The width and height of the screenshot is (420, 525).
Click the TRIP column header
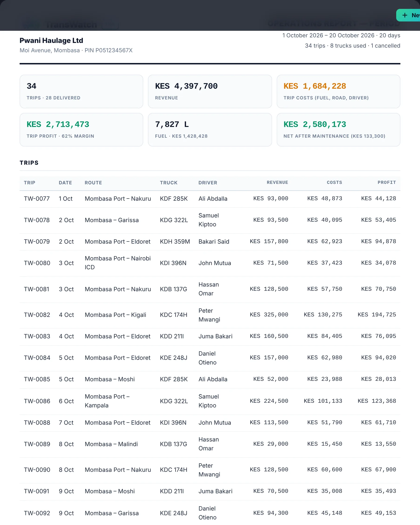(29, 183)
